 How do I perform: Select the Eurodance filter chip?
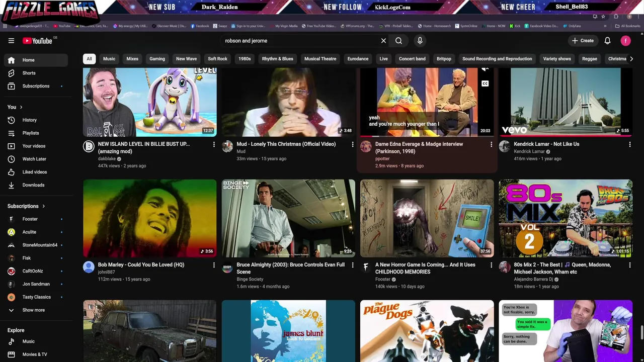(x=358, y=59)
